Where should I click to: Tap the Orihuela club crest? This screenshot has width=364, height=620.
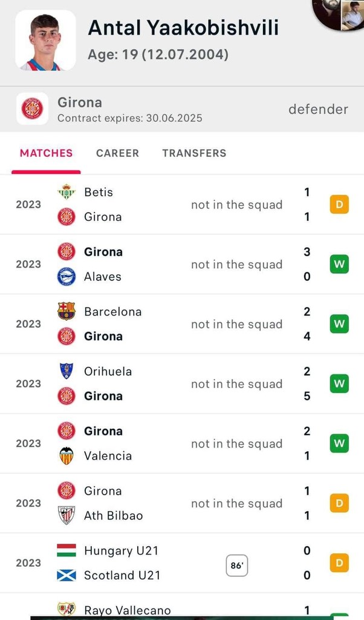click(67, 371)
